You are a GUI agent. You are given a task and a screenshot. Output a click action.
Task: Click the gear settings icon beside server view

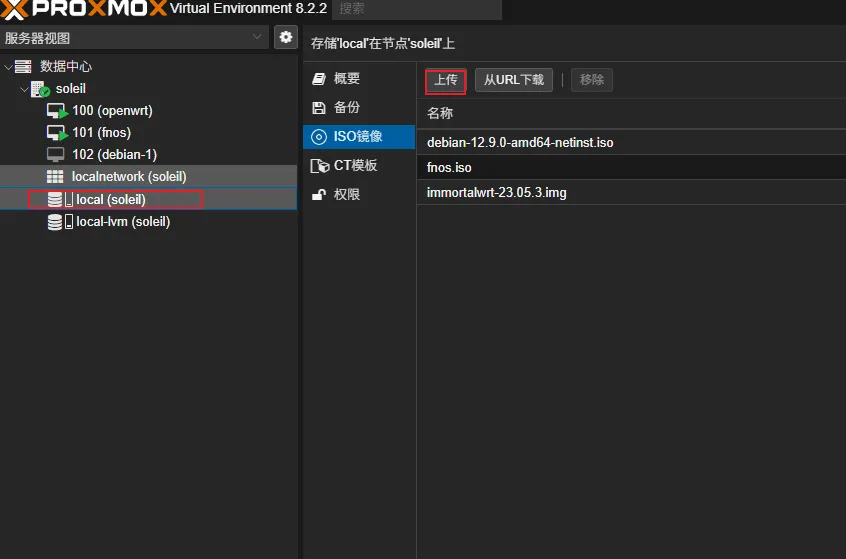(286, 37)
